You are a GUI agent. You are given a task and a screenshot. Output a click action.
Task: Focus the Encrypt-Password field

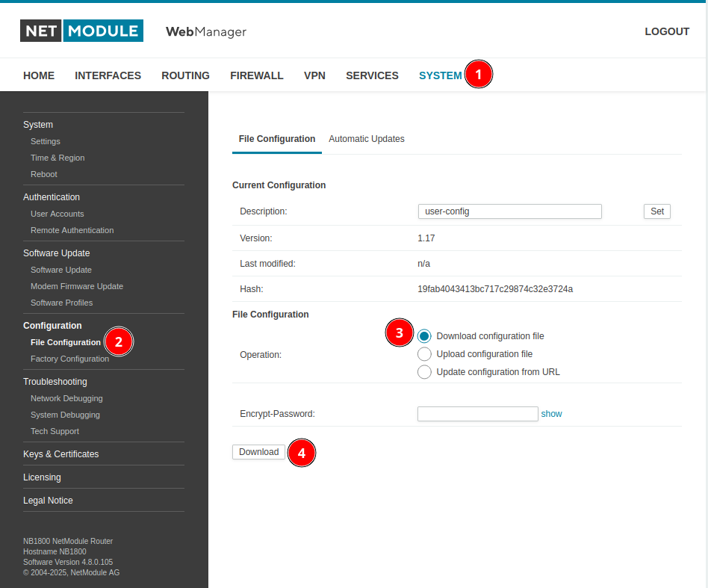point(478,414)
